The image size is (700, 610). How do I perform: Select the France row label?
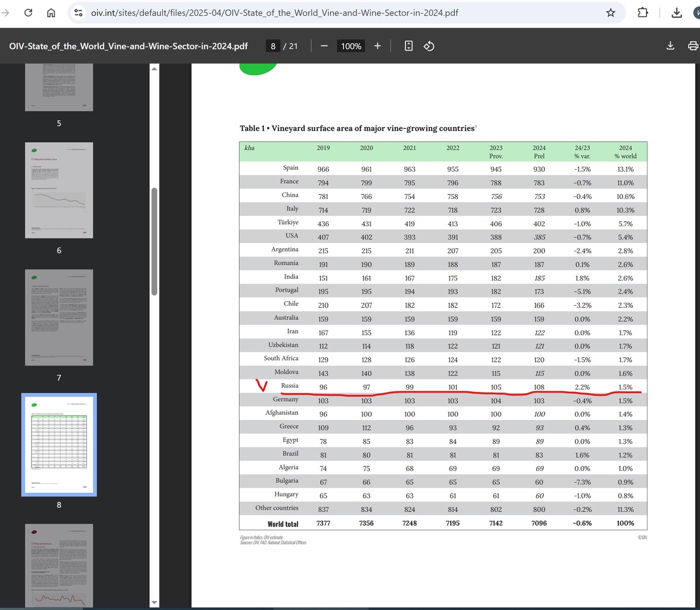pos(289,181)
